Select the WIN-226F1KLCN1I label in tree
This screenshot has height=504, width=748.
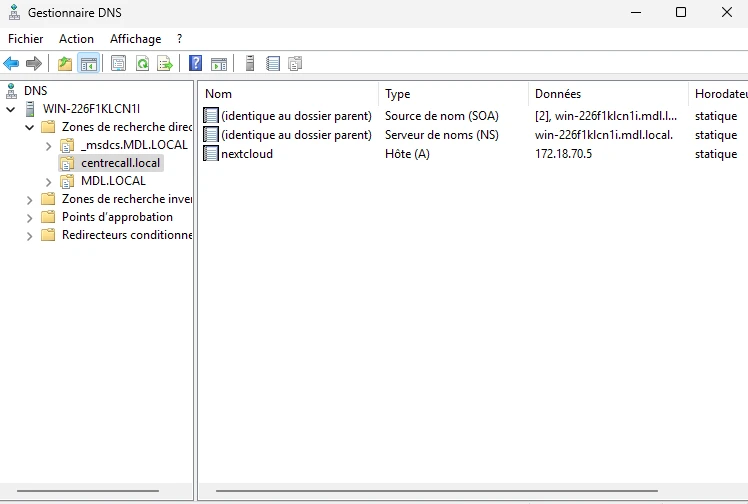point(91,109)
